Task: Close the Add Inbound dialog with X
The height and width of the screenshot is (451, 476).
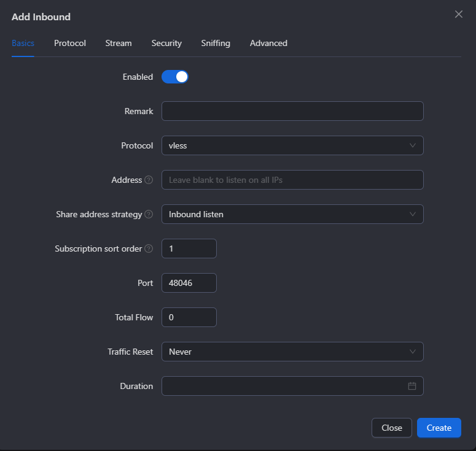Action: point(458,14)
